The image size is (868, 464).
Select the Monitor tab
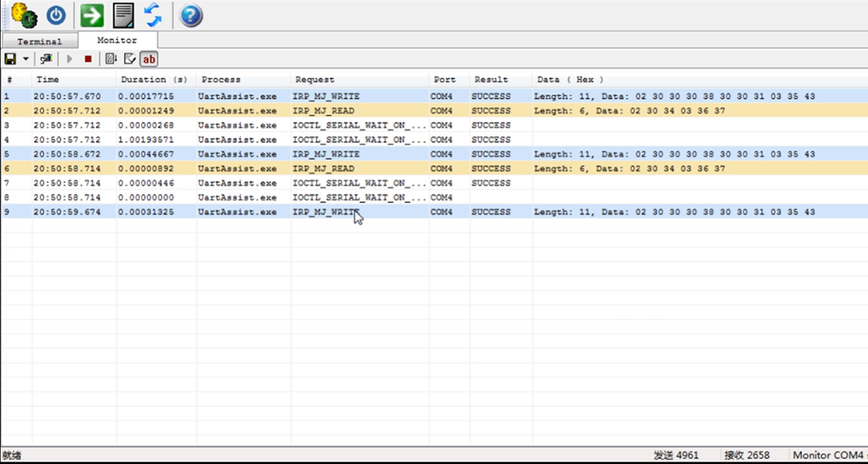(x=117, y=40)
